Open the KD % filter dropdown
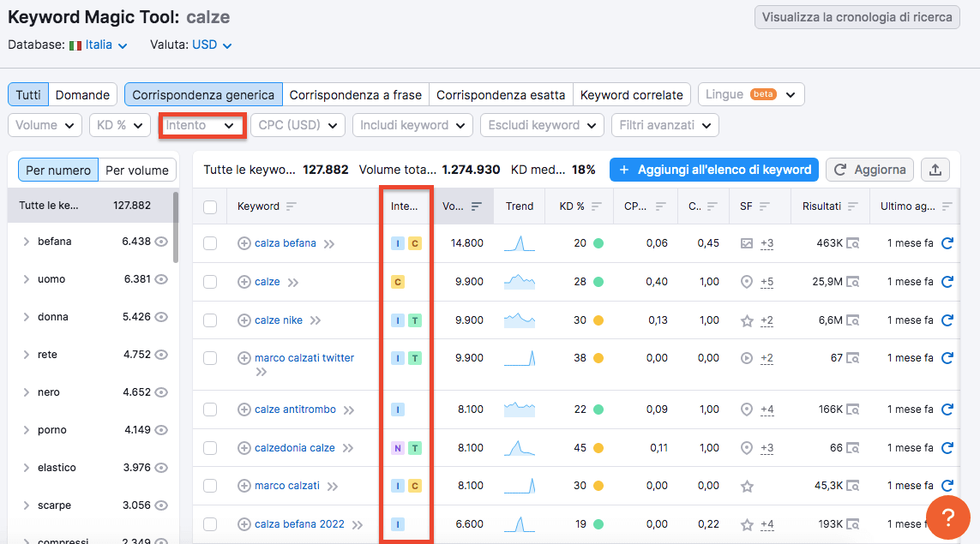 coord(119,125)
